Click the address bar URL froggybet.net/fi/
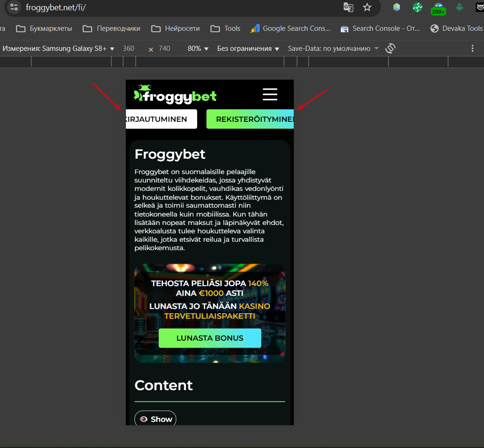This screenshot has width=484, height=448. [55, 7]
